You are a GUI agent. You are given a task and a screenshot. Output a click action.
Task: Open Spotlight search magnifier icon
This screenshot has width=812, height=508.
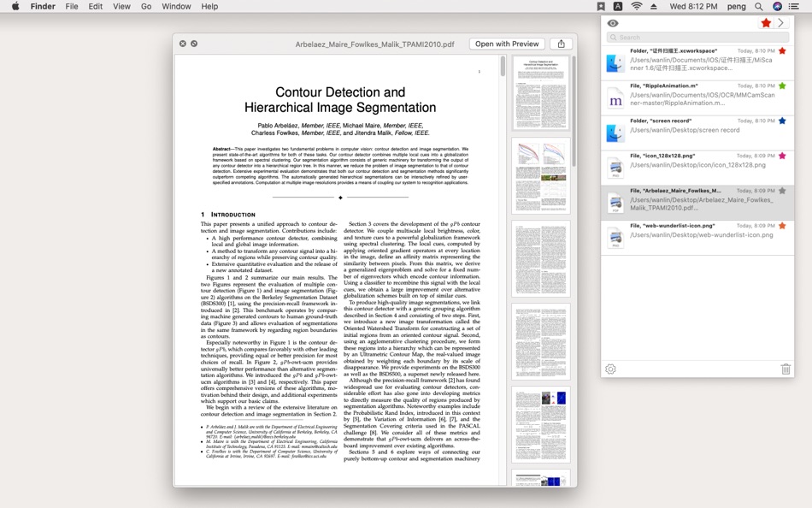click(x=759, y=6)
